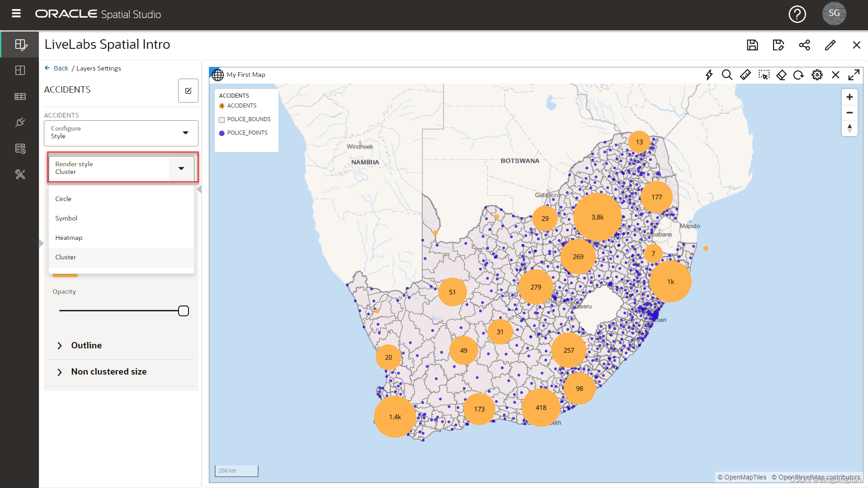Viewport: 868px width, 488px height.
Task: Click the map settings gear icon
Action: point(817,75)
